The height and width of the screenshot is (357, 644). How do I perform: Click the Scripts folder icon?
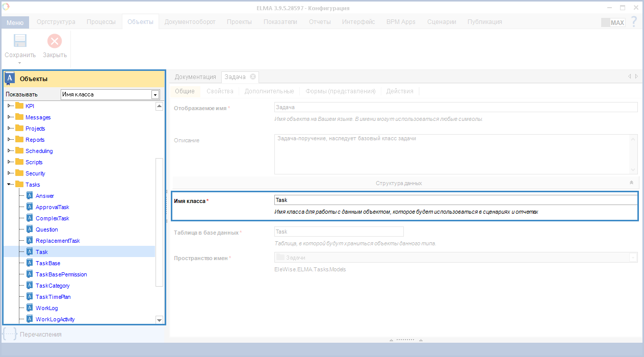(x=19, y=162)
